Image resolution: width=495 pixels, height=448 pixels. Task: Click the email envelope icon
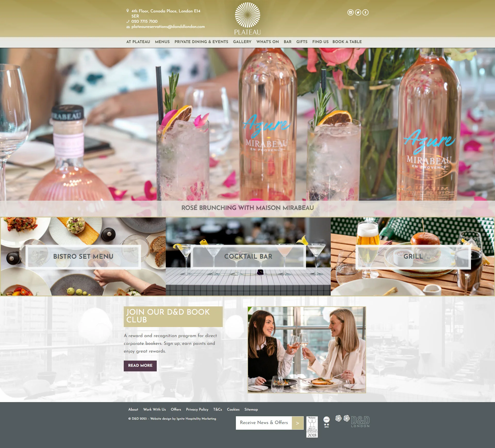[x=128, y=27]
